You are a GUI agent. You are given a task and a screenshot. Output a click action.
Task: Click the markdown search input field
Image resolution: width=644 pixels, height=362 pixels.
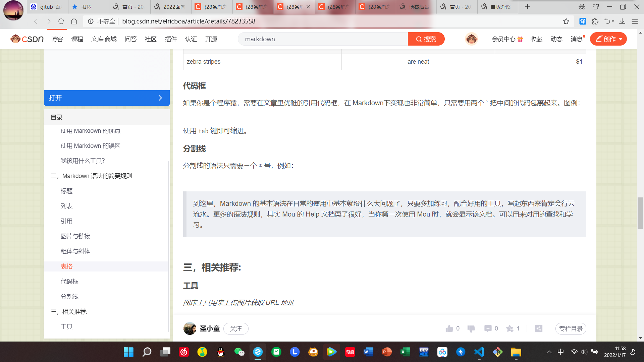(322, 39)
